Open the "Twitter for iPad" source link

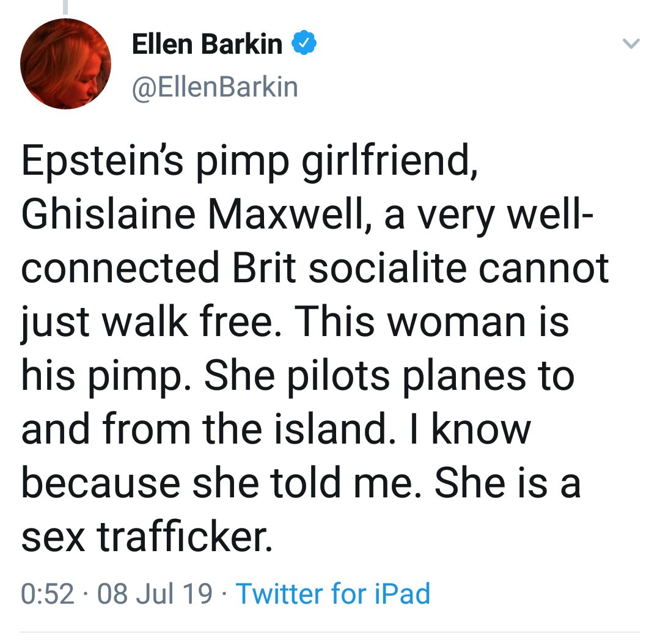tap(332, 593)
